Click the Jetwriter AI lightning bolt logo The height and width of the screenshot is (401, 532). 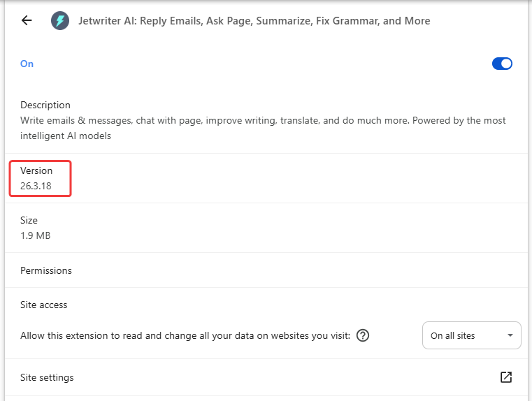(60, 21)
